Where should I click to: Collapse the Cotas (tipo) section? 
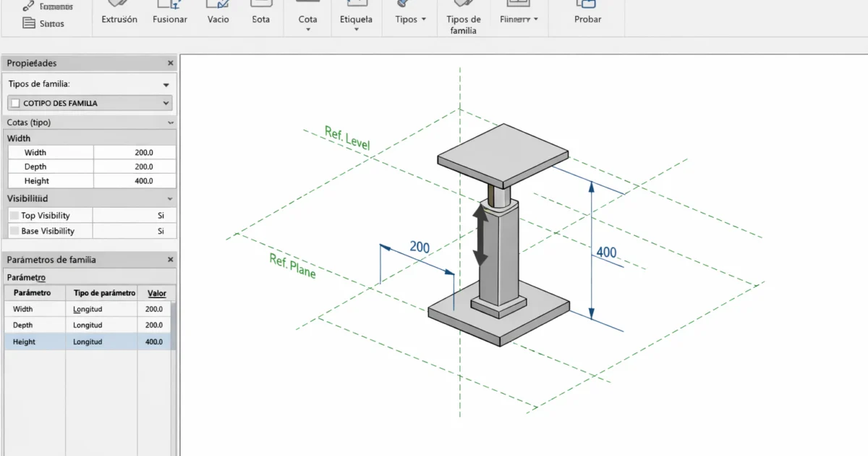[170, 122]
